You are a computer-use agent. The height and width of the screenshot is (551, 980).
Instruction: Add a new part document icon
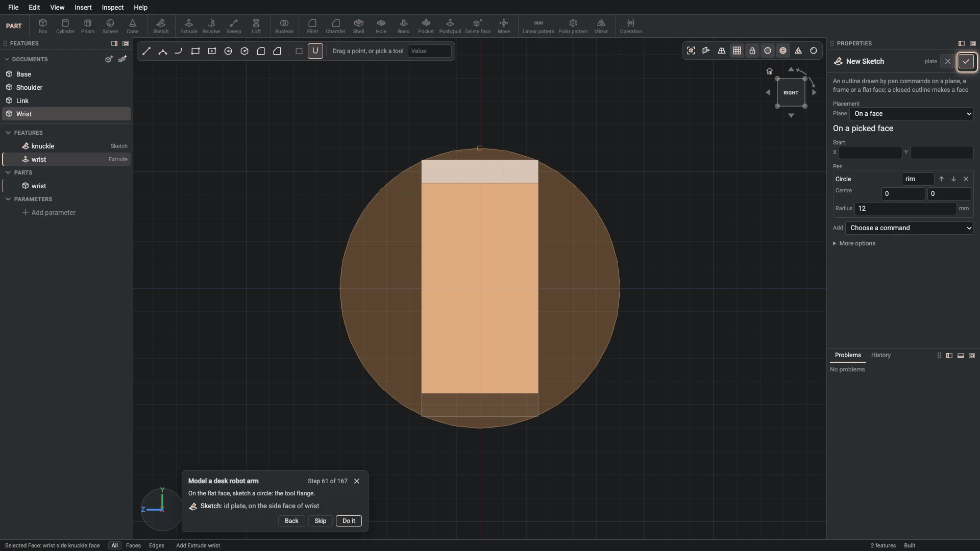(x=109, y=59)
